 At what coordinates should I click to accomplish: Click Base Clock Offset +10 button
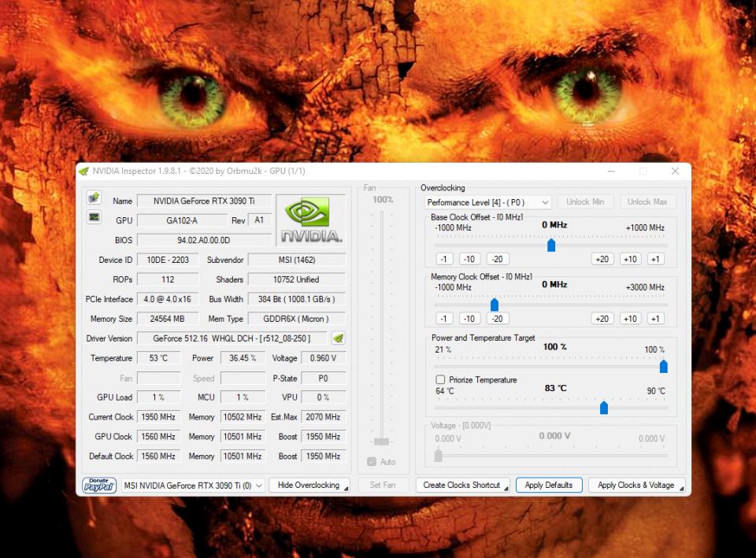[x=630, y=259]
